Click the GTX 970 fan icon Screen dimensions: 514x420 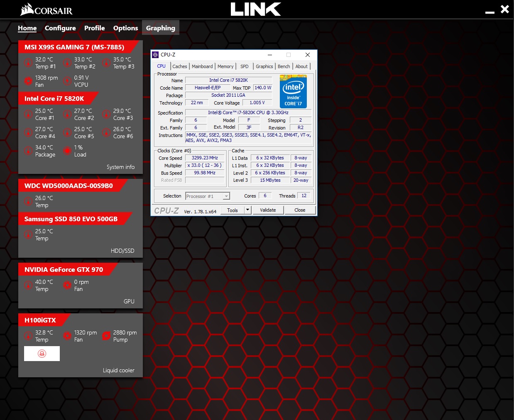(x=67, y=286)
